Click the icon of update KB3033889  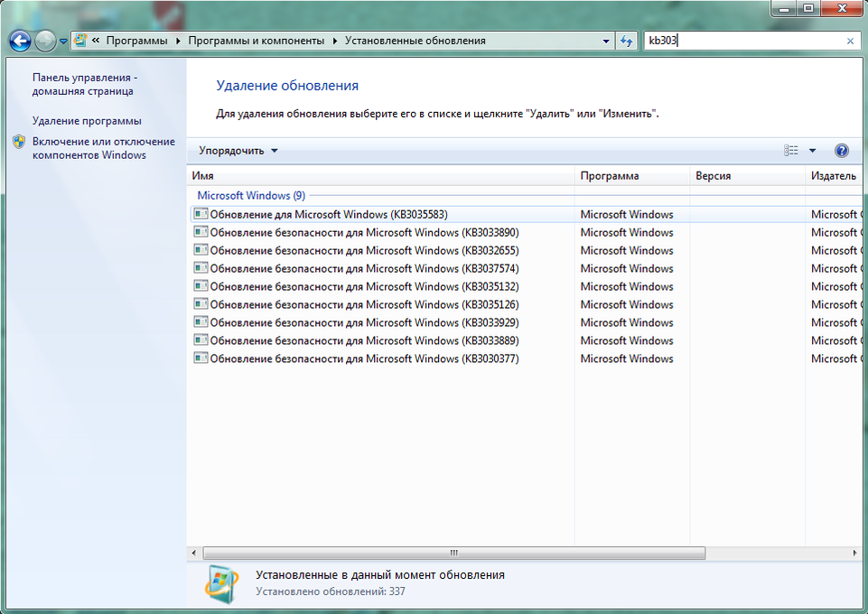(201, 340)
